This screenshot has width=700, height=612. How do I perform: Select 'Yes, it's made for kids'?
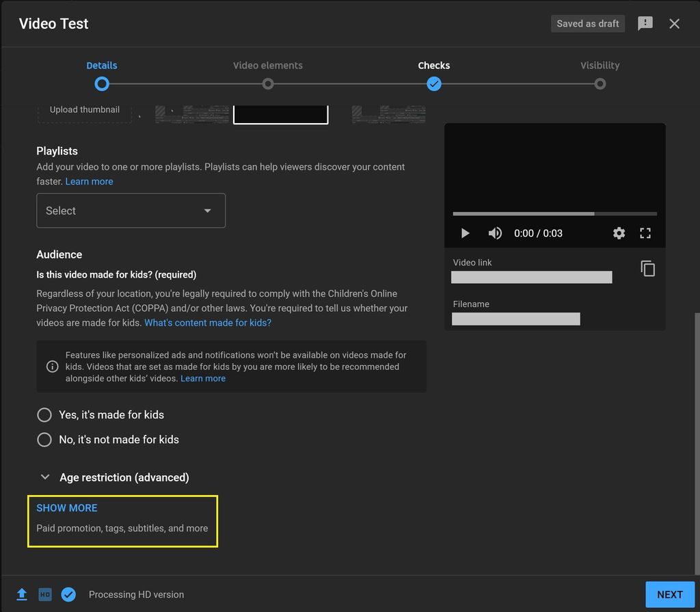(x=44, y=415)
